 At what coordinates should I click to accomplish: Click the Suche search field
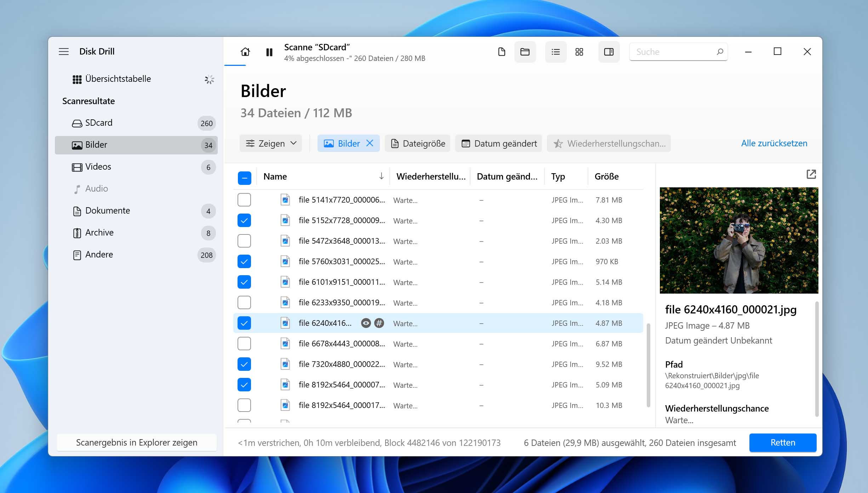pyautogui.click(x=678, y=52)
